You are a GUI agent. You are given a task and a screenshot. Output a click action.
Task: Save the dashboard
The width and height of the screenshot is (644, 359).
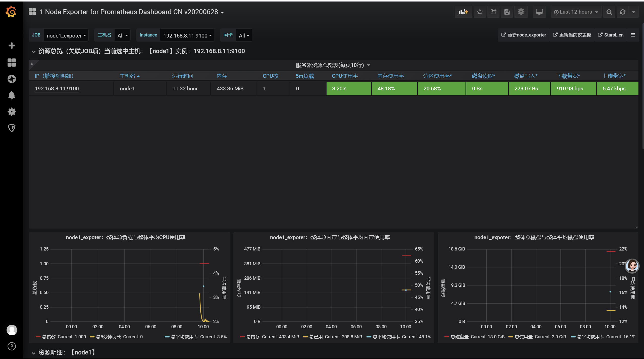click(x=507, y=12)
